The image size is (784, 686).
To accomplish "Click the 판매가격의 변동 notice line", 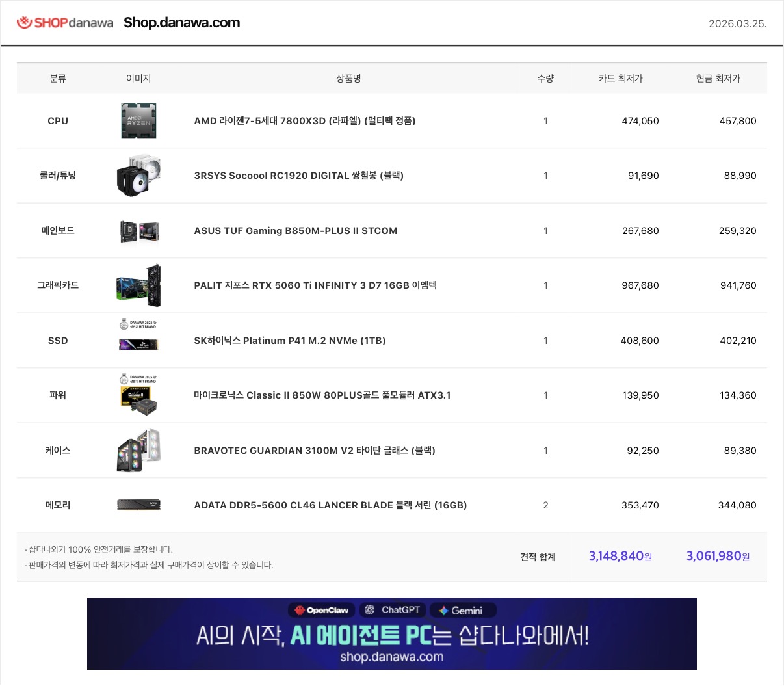I will (149, 565).
